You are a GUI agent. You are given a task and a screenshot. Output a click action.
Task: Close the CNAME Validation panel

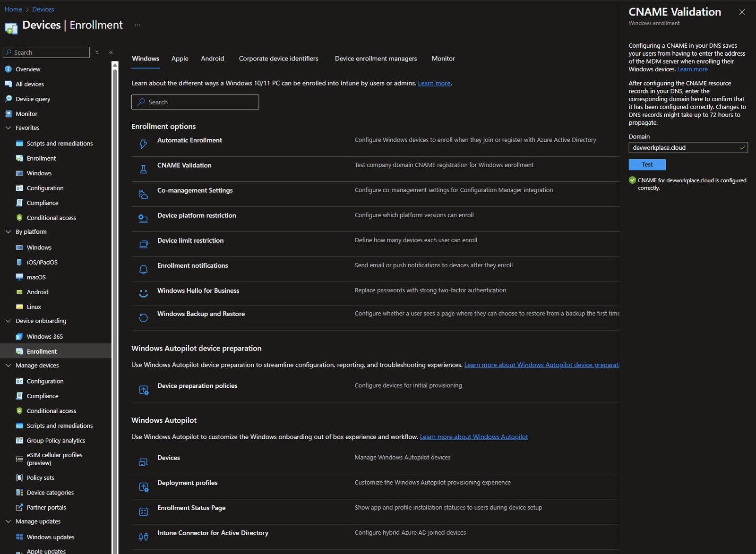tap(742, 12)
